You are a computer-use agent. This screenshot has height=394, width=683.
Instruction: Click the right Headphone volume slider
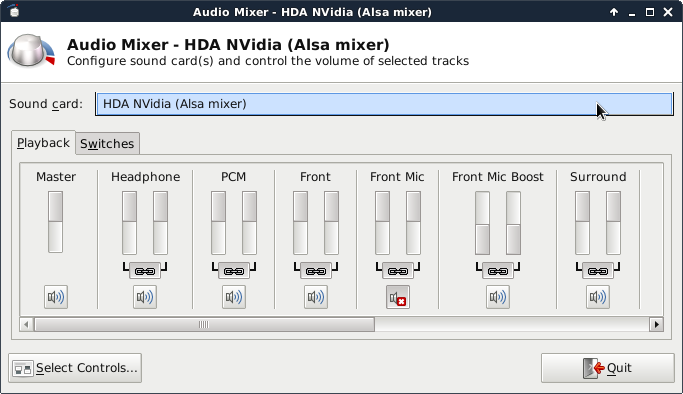[160, 223]
